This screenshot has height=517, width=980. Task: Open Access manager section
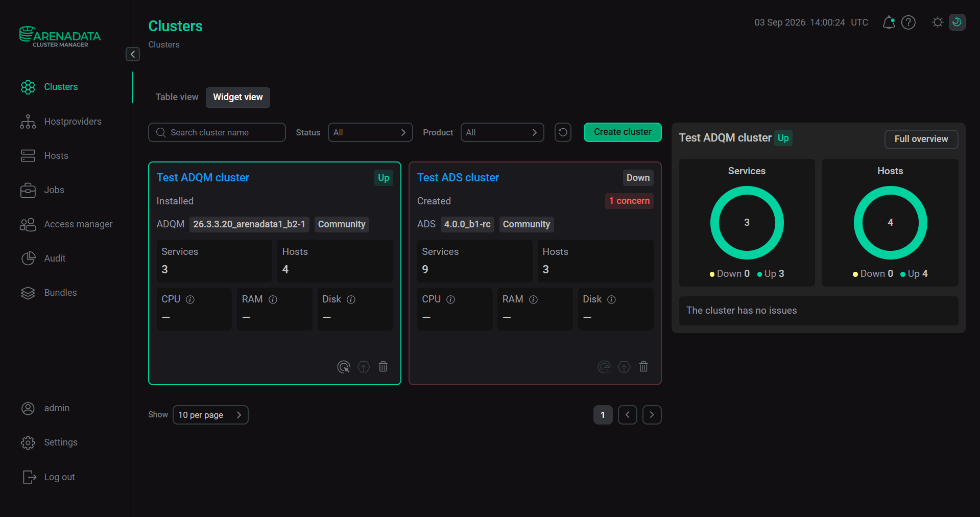78,224
